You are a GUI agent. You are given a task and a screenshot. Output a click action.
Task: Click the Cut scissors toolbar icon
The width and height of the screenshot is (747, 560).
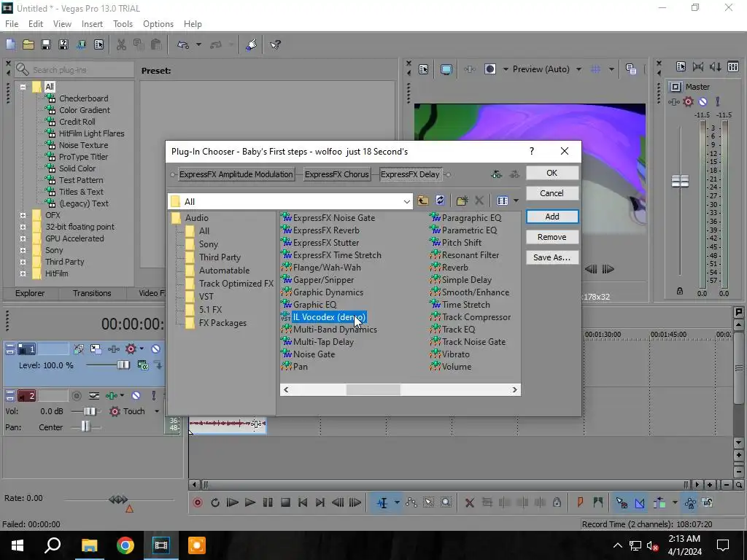122,44
